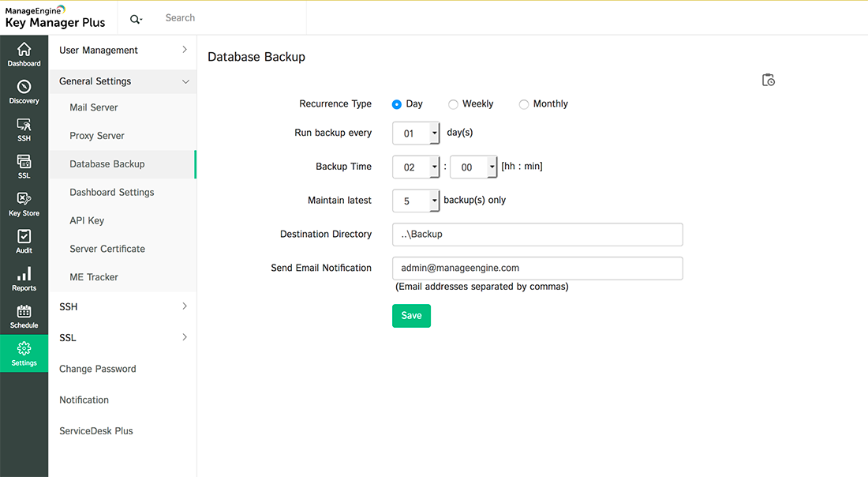
Task: Open the Dashboard icon in sidebar
Action: pos(24,54)
